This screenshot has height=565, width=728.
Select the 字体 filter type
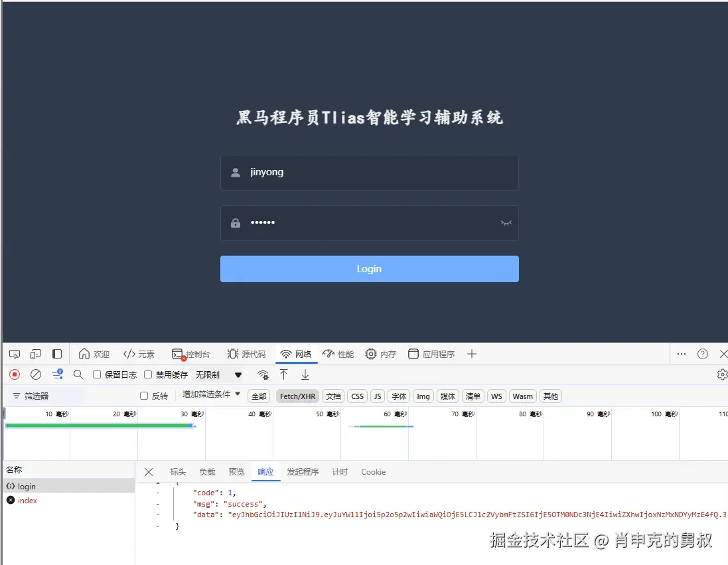click(x=399, y=396)
